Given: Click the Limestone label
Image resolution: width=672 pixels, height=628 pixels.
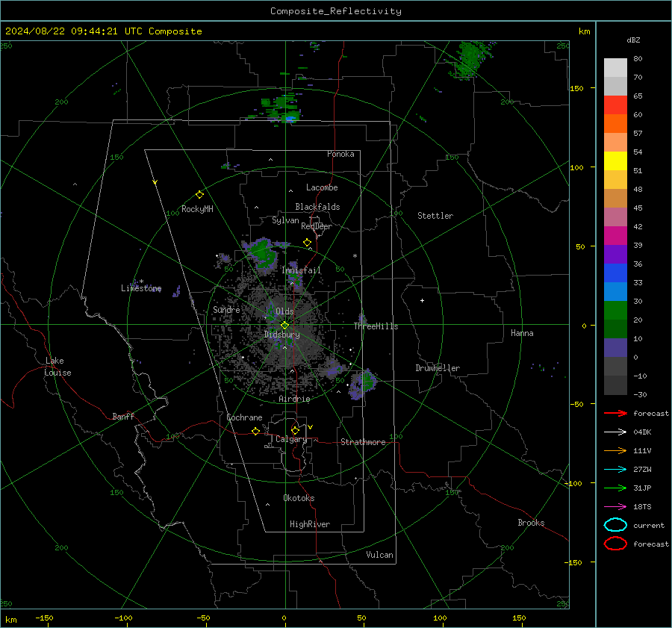Looking at the screenshot, I should (141, 288).
